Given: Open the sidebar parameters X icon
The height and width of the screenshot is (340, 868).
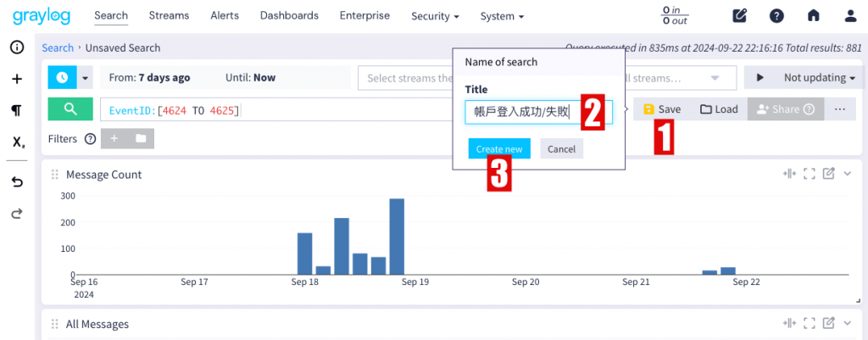Looking at the screenshot, I should (19, 142).
